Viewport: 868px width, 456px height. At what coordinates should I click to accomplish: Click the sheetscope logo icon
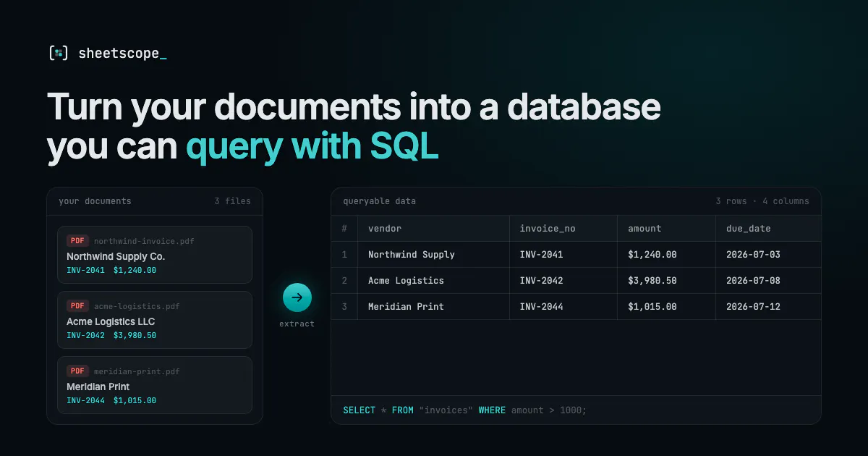(59, 53)
